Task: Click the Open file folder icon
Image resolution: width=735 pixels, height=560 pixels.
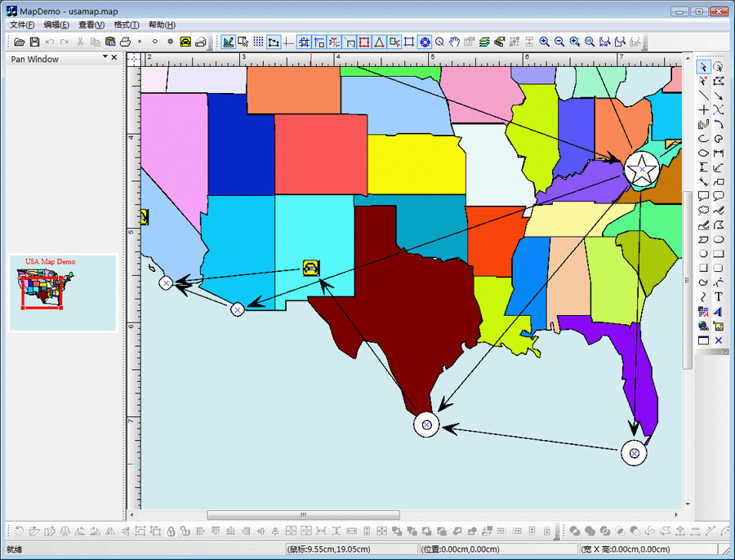Action: pos(20,42)
